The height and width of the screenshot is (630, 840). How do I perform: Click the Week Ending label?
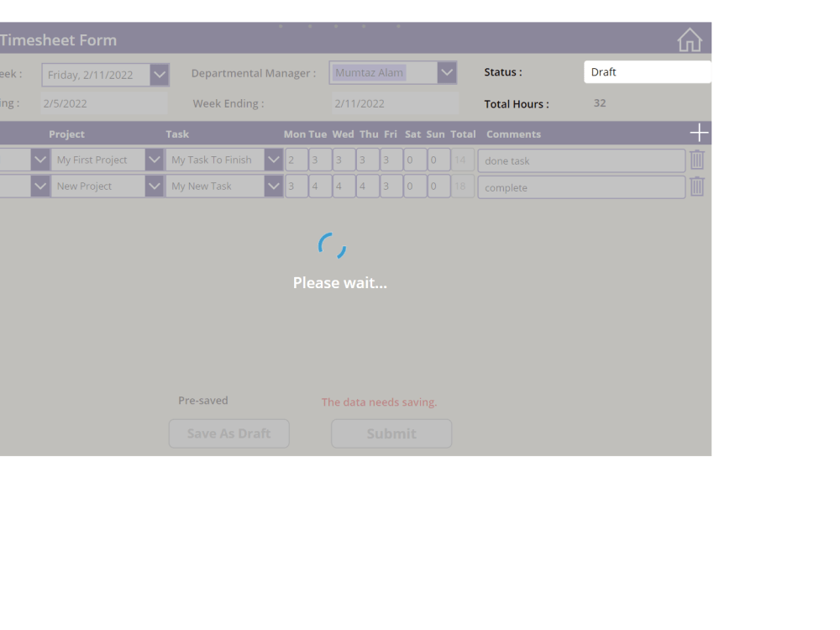[x=228, y=103]
